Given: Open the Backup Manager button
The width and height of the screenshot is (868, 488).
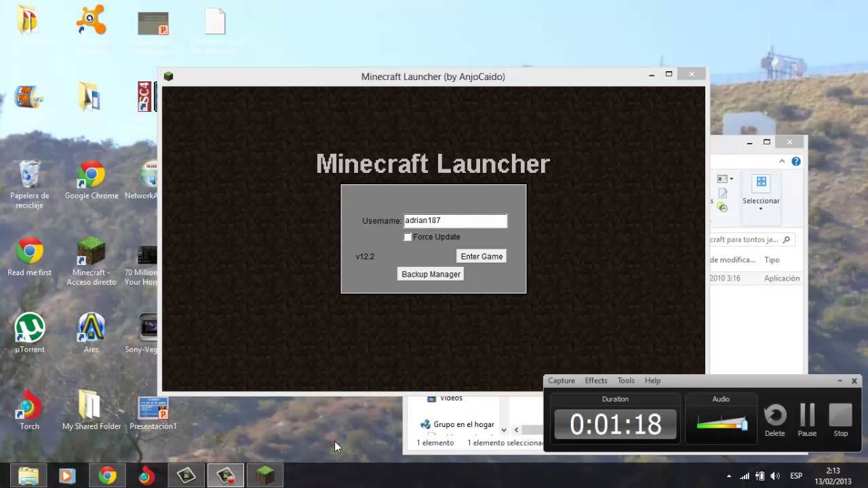Looking at the screenshot, I should [431, 274].
